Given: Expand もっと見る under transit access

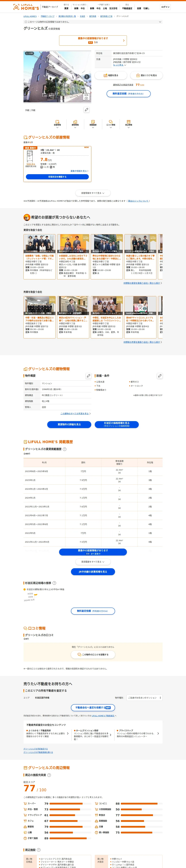Looking at the screenshot, I should coord(120,65).
